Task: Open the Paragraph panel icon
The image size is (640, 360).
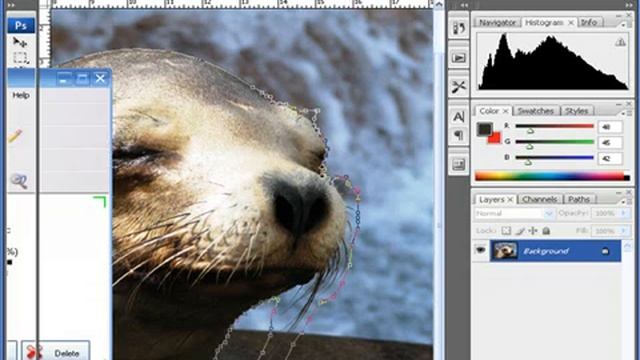Action: point(459,135)
